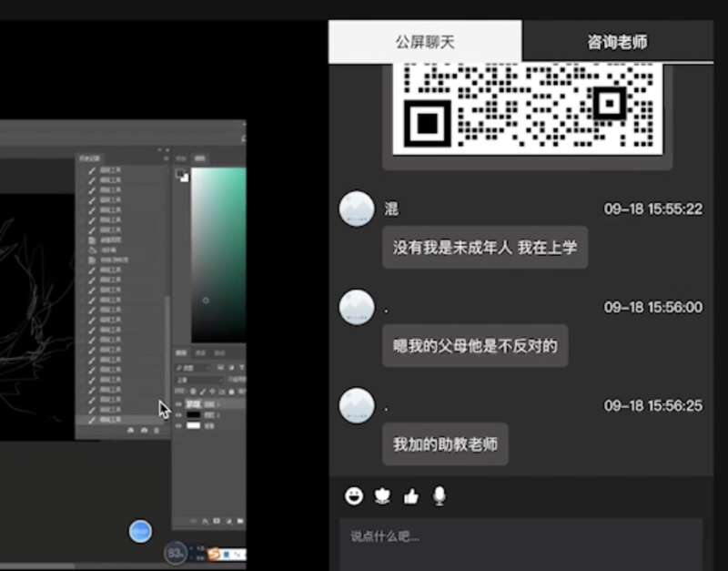Open the History panel flyout menu
728x571 pixels.
pos(167,158)
